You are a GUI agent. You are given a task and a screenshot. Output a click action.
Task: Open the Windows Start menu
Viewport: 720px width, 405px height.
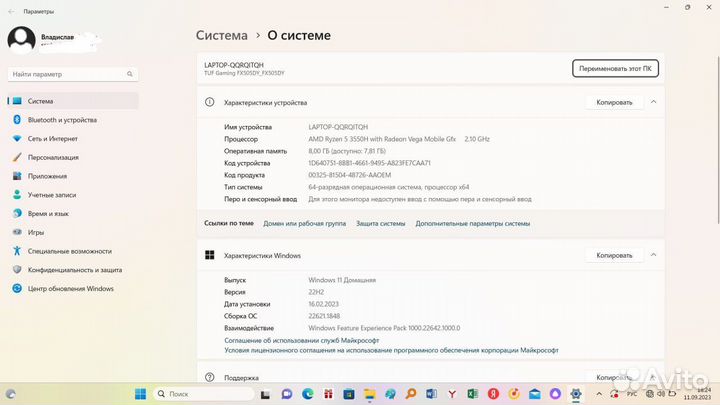[x=139, y=393]
